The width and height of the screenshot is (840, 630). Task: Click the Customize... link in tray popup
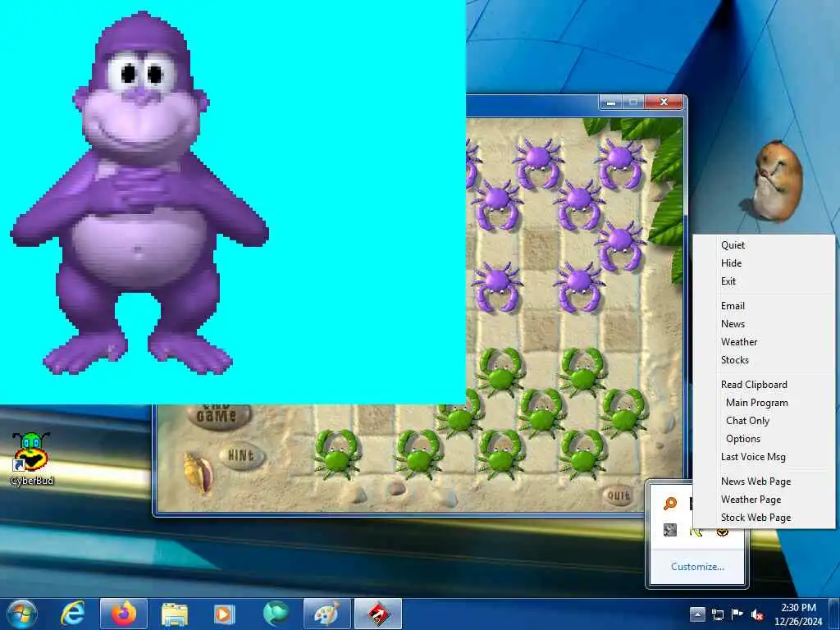click(697, 567)
